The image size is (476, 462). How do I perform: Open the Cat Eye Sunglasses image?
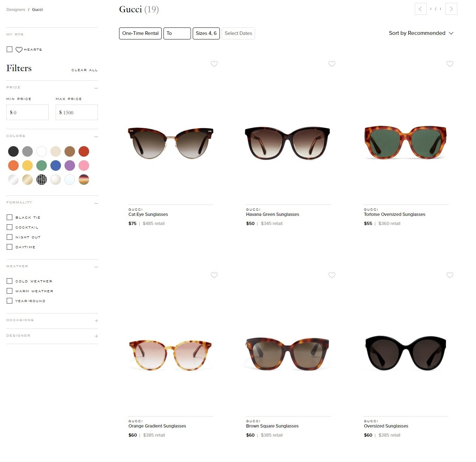coord(171,143)
